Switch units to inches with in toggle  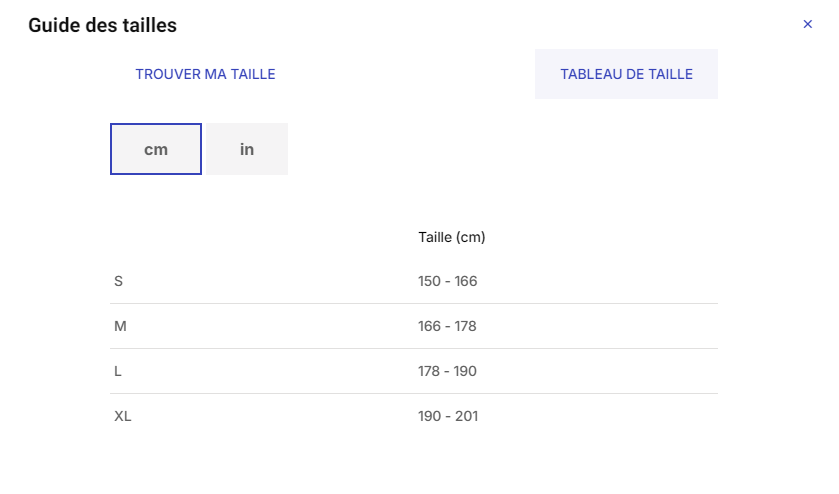(247, 149)
